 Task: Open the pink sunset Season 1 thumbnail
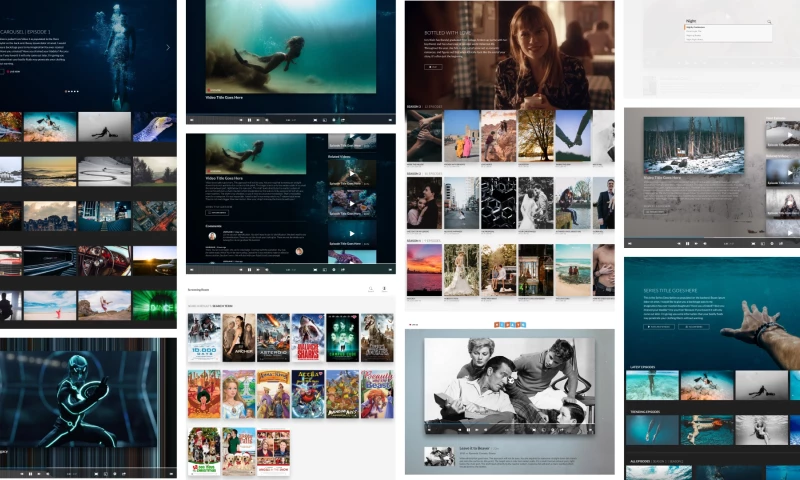point(424,270)
